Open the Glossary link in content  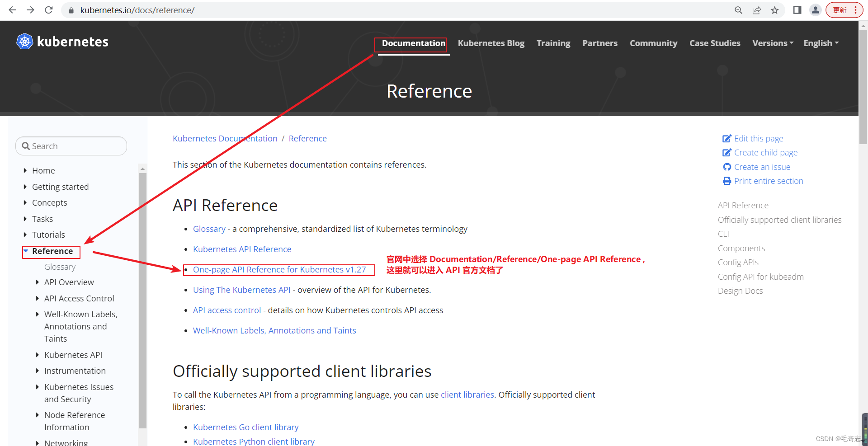pos(209,229)
